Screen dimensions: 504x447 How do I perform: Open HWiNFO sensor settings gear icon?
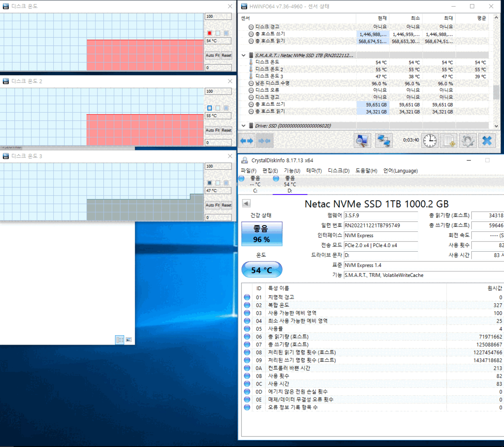[x=467, y=141]
